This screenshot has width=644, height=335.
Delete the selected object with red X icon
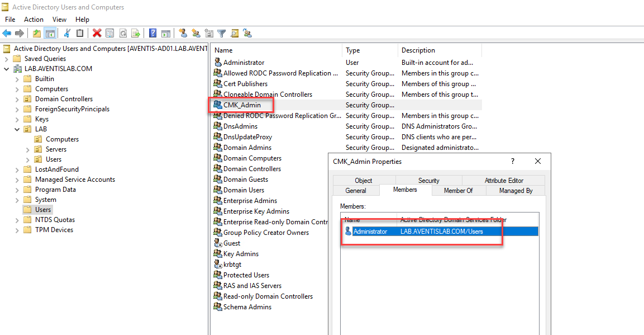click(x=96, y=33)
